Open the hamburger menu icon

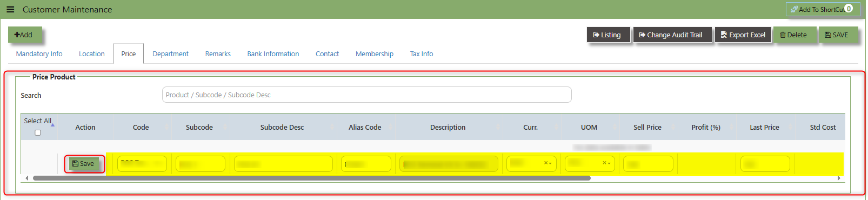click(x=10, y=9)
